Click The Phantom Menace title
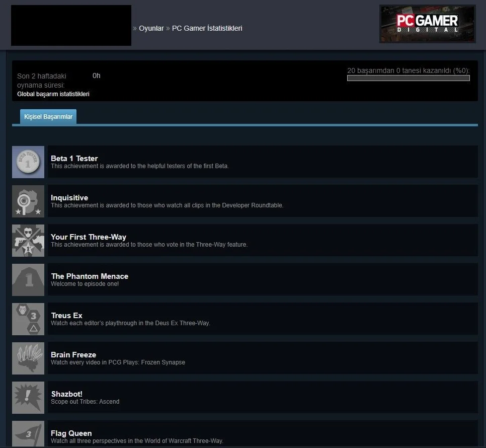The width and height of the screenshot is (486, 448). pyautogui.click(x=90, y=276)
